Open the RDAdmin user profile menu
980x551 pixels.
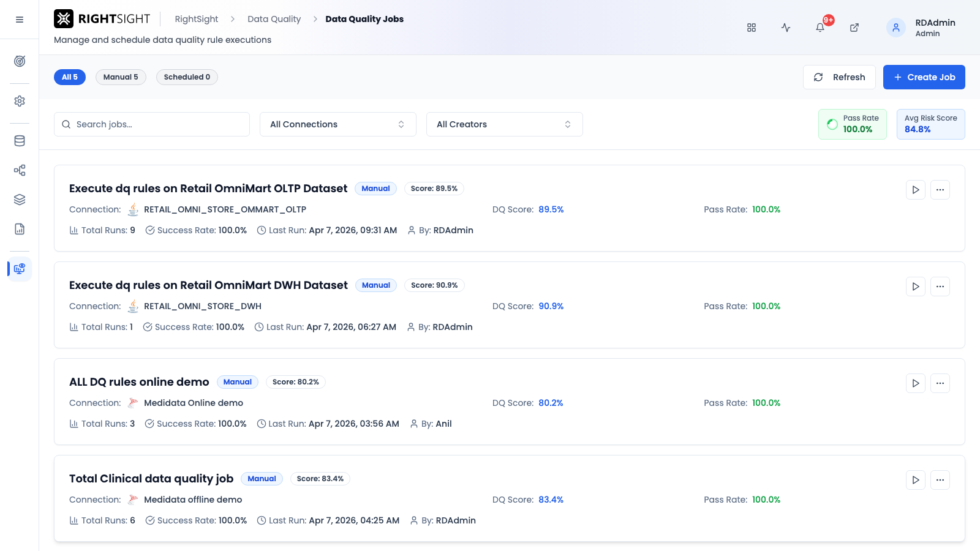coord(921,28)
